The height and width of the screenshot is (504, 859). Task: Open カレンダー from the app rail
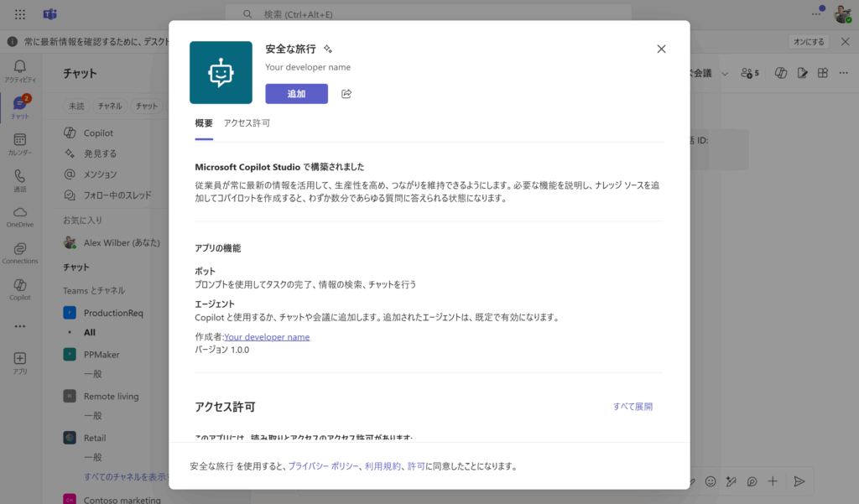click(20, 144)
